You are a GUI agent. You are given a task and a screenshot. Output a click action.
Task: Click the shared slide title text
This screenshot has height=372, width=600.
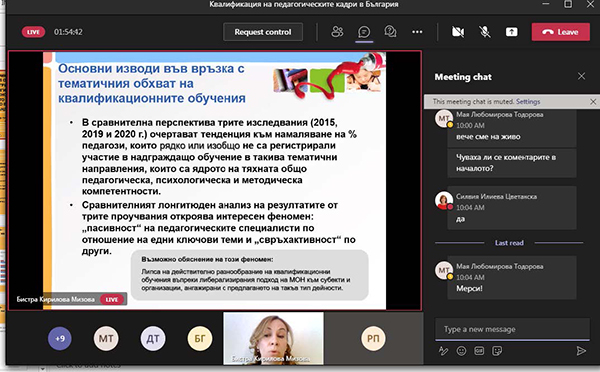click(152, 83)
